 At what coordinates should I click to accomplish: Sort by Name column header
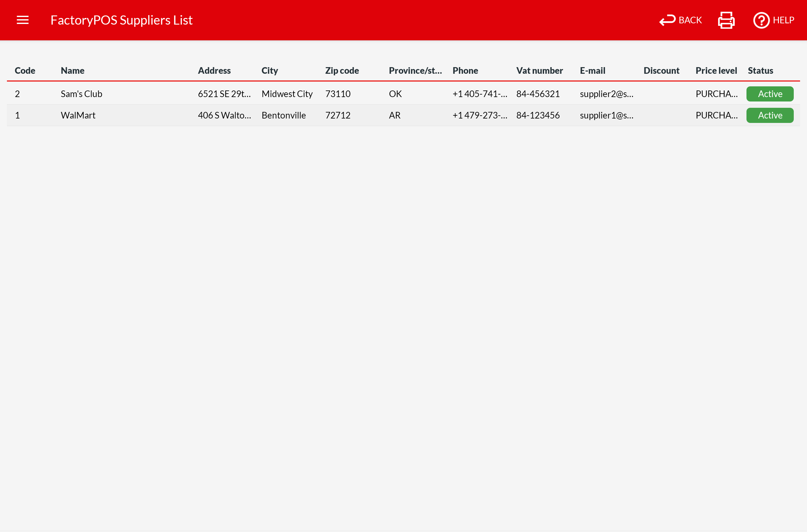click(72, 71)
